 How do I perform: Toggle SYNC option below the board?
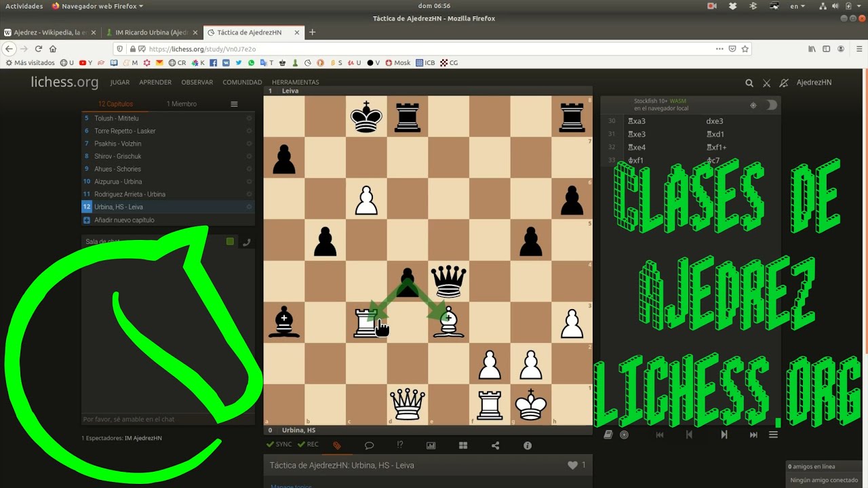279,445
